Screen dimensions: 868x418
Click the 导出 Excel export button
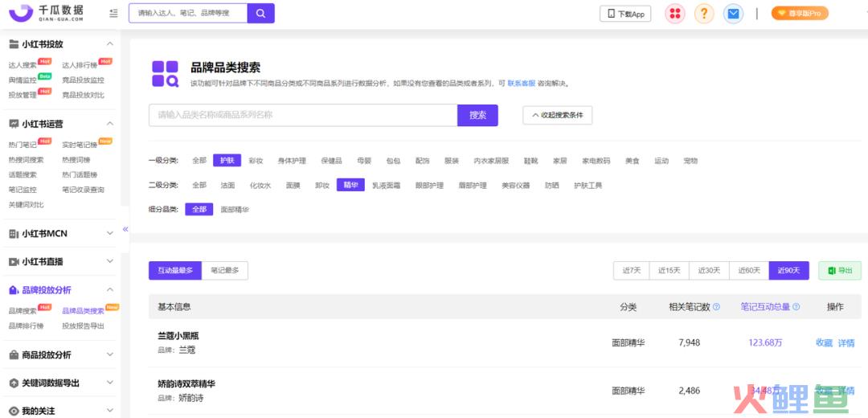[840, 270]
